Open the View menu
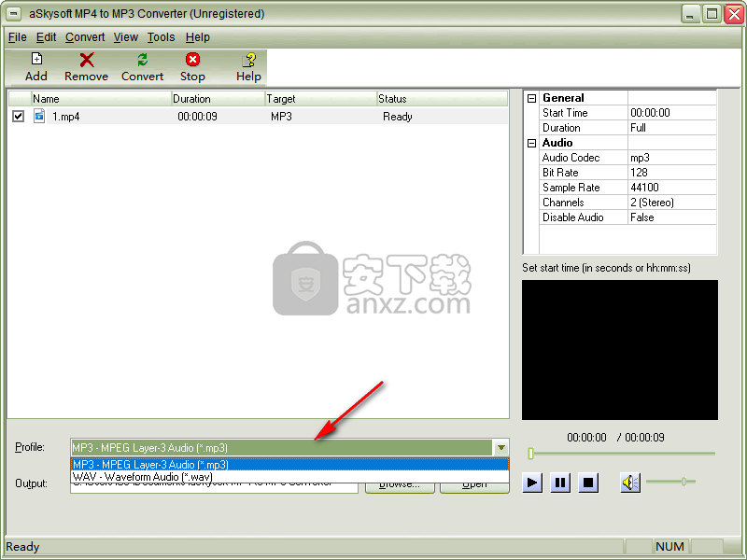747x560 pixels. [x=126, y=37]
